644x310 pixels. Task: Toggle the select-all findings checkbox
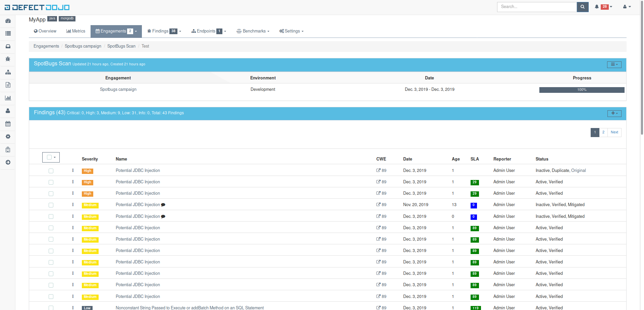pyautogui.click(x=49, y=157)
